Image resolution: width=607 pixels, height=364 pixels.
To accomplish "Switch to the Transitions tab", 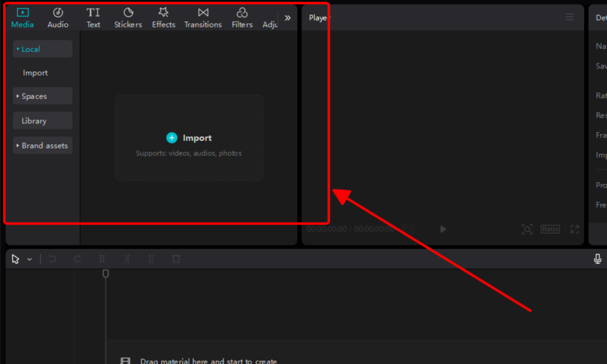I will (x=203, y=18).
